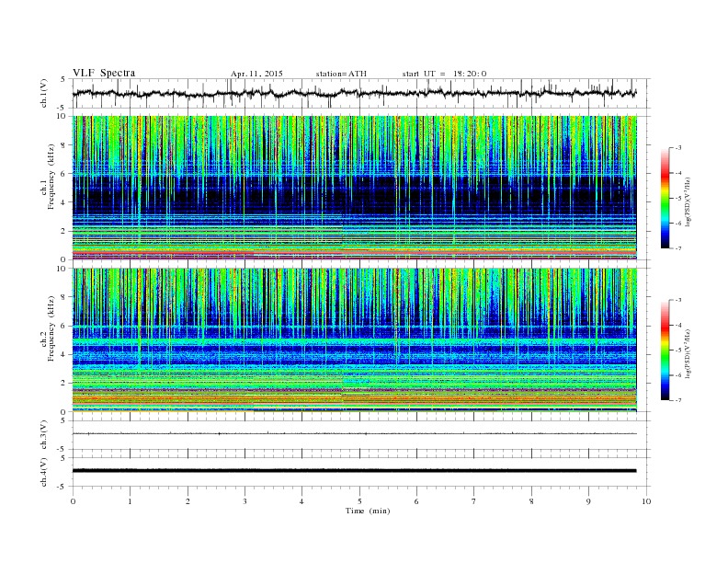Click the ch.2 spectrogram colour scale bar
Viewport: 728px width, 563px height.
coord(665,350)
